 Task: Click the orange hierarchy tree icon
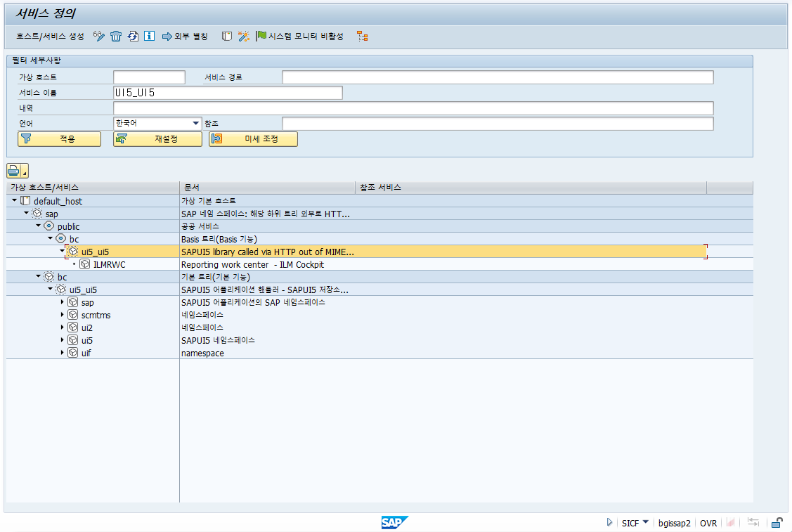pyautogui.click(x=362, y=37)
